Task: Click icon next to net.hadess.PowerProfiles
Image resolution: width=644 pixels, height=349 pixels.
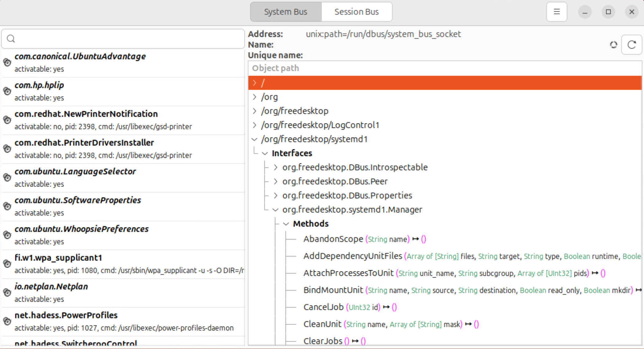Action: (x=7, y=321)
